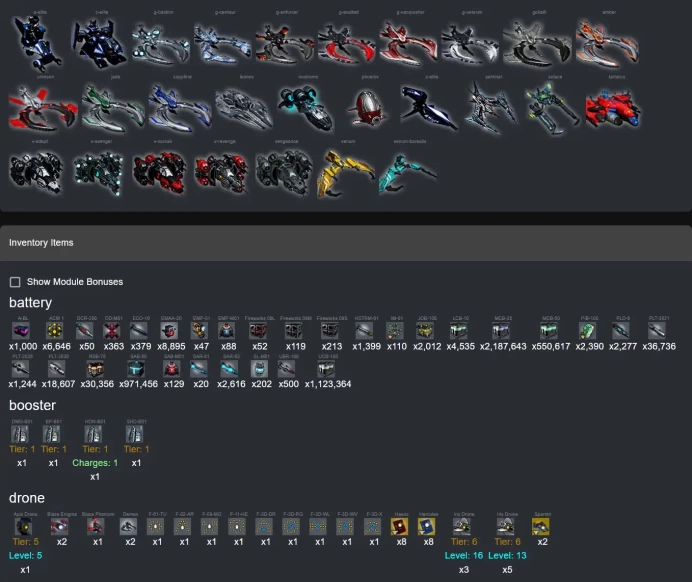Click the blue Sapphire Goliath ship thumbnail
This screenshot has width=692, height=582.
click(x=180, y=109)
